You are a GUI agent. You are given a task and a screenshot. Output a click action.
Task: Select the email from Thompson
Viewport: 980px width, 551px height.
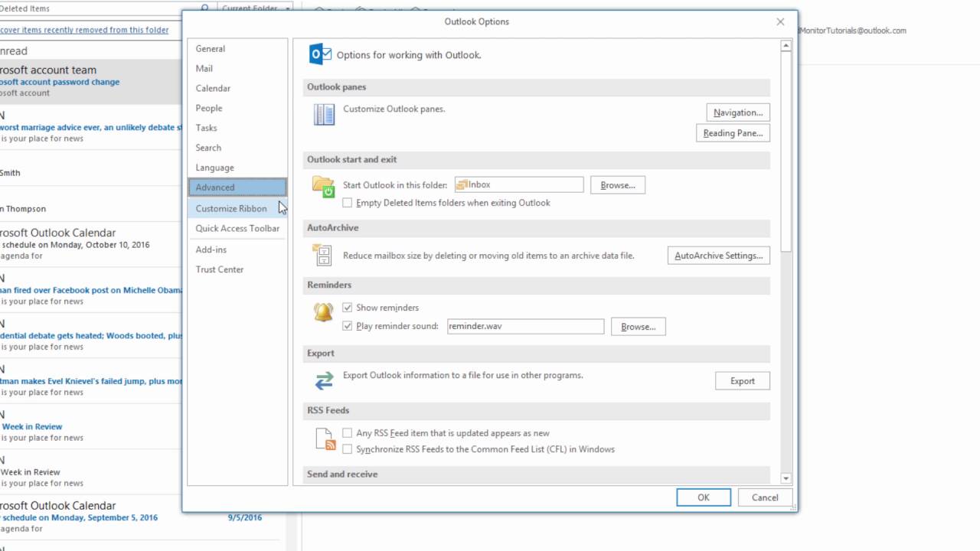(91, 204)
